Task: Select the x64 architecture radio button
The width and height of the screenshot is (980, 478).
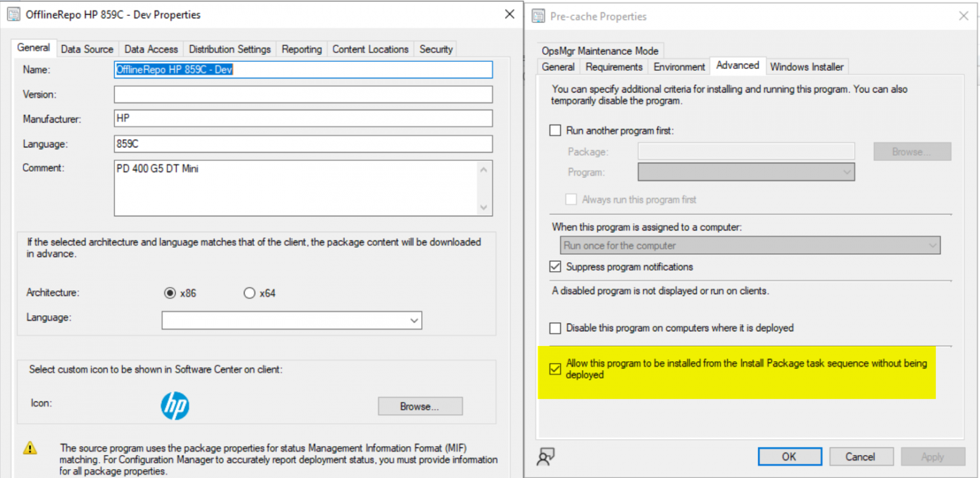Action: (249, 292)
